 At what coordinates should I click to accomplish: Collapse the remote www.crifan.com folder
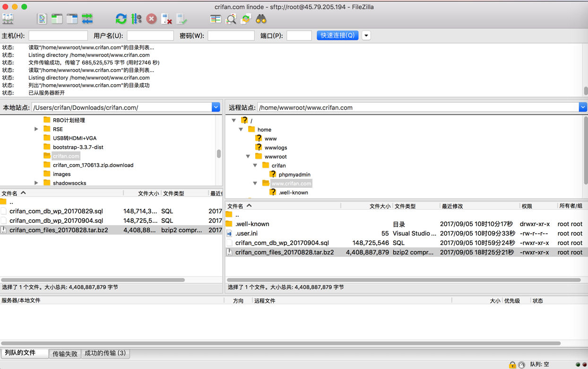pyautogui.click(x=255, y=184)
